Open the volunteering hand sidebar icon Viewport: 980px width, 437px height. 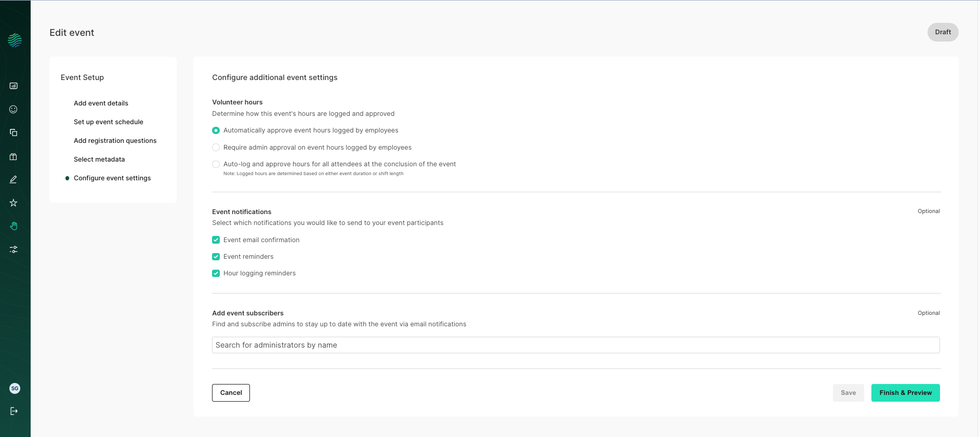(14, 226)
